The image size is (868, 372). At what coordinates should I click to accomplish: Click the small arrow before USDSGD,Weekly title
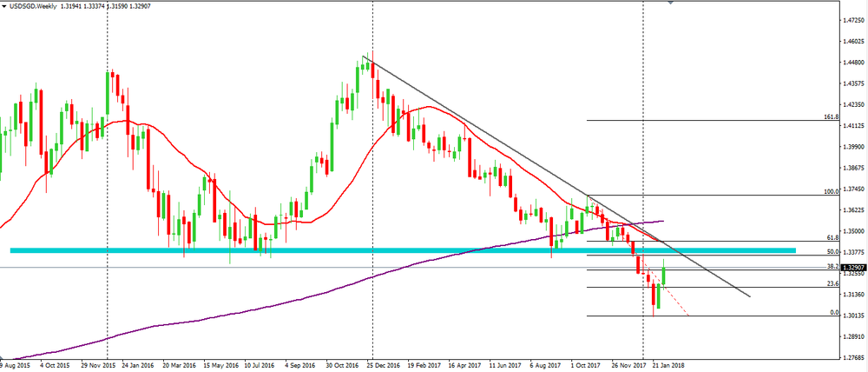coord(5,5)
